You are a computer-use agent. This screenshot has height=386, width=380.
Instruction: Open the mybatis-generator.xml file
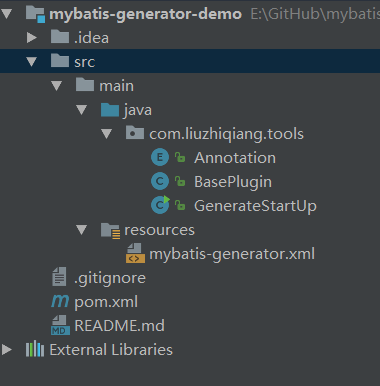pyautogui.click(x=232, y=254)
